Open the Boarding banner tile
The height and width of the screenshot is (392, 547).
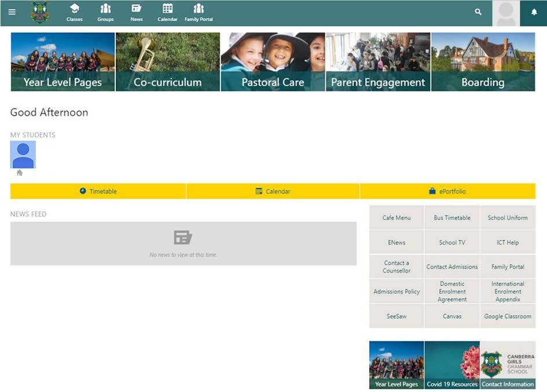[483, 62]
